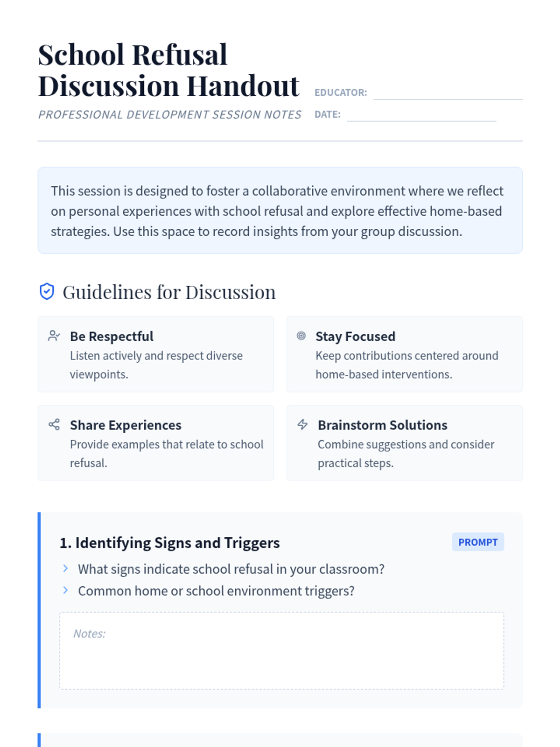This screenshot has width=560, height=747.
Task: Click the target icon beside Stay Focused
Action: pos(301,336)
